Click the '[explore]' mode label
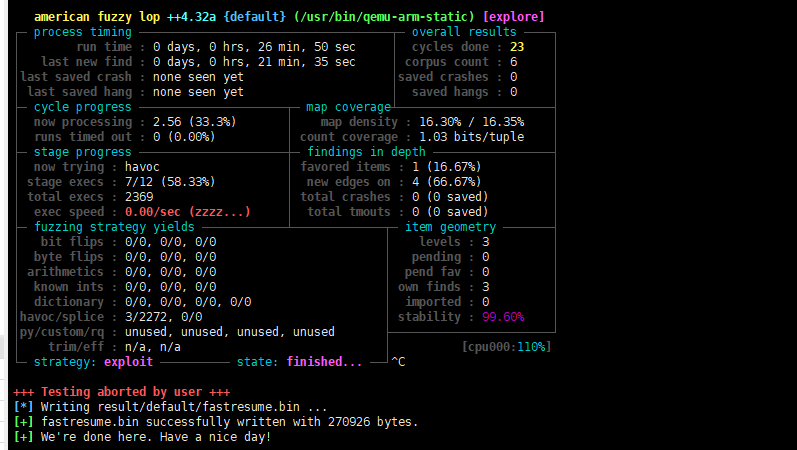The image size is (797, 450). pyautogui.click(x=514, y=17)
